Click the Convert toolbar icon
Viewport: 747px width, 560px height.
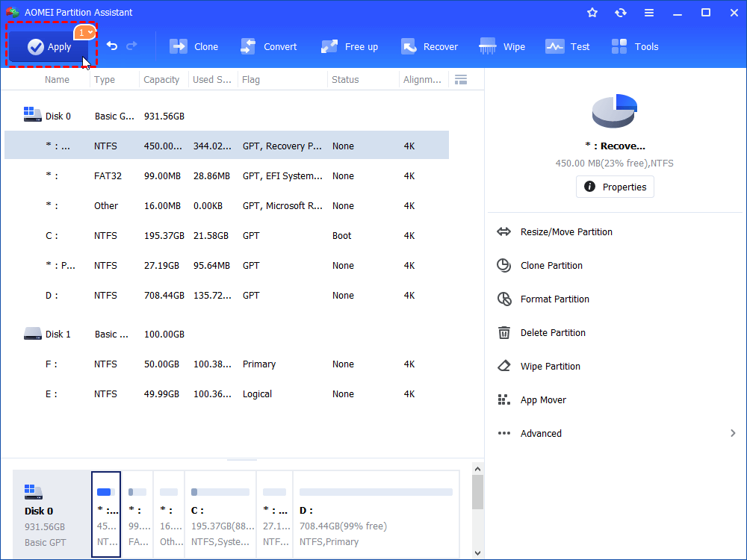point(248,46)
